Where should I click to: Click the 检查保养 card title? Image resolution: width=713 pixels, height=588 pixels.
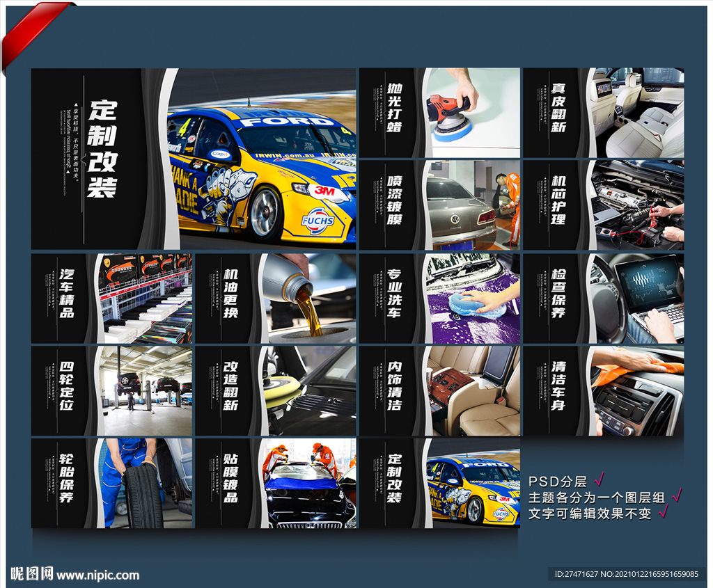coord(558,294)
